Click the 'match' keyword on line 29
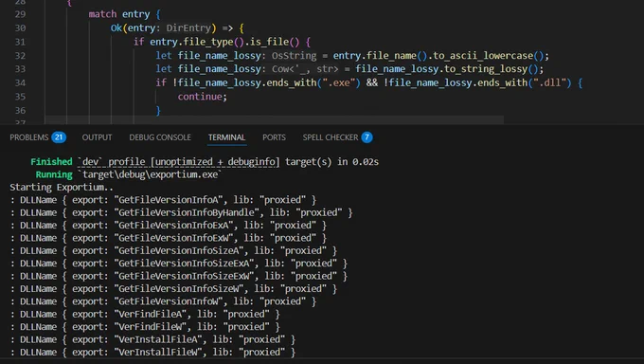 pos(102,14)
